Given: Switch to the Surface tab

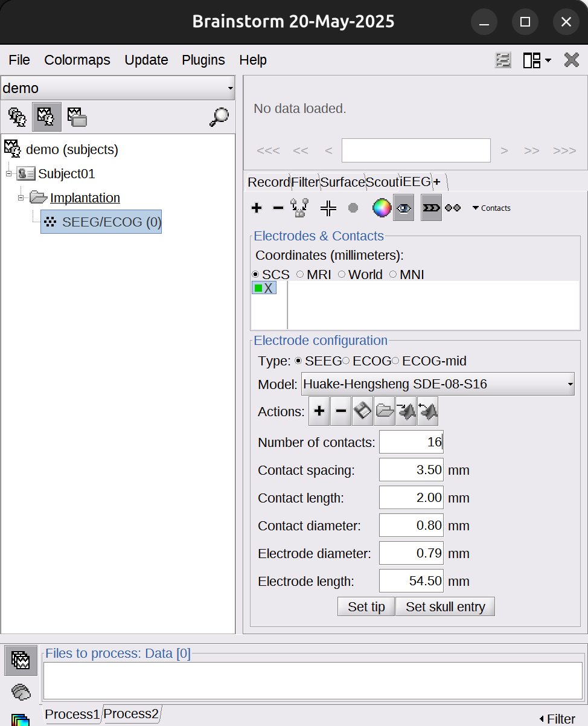Looking at the screenshot, I should tap(342, 182).
